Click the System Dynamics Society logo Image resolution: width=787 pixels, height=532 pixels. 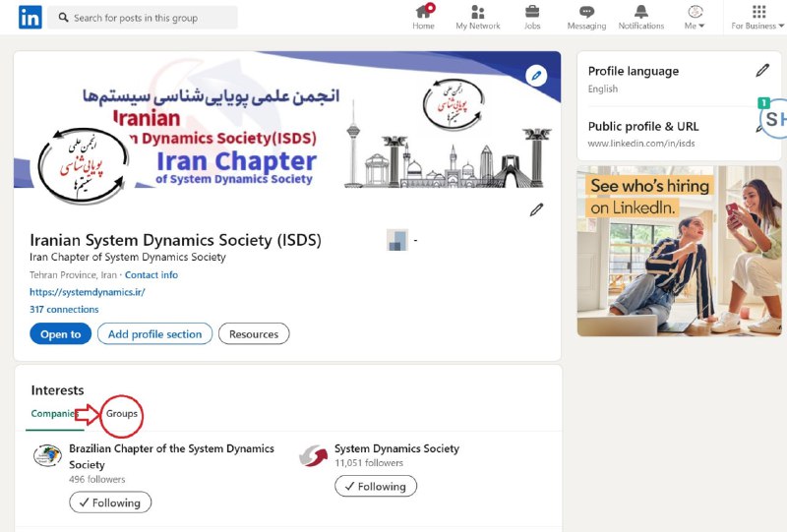313,455
